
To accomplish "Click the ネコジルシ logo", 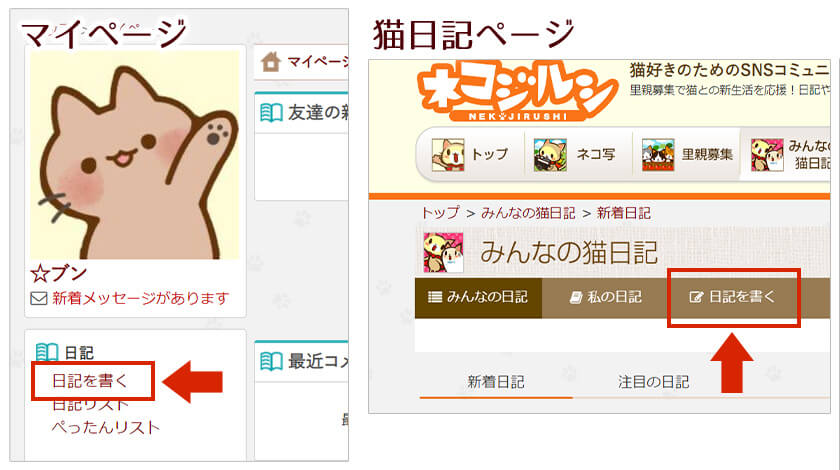I will tap(516, 91).
